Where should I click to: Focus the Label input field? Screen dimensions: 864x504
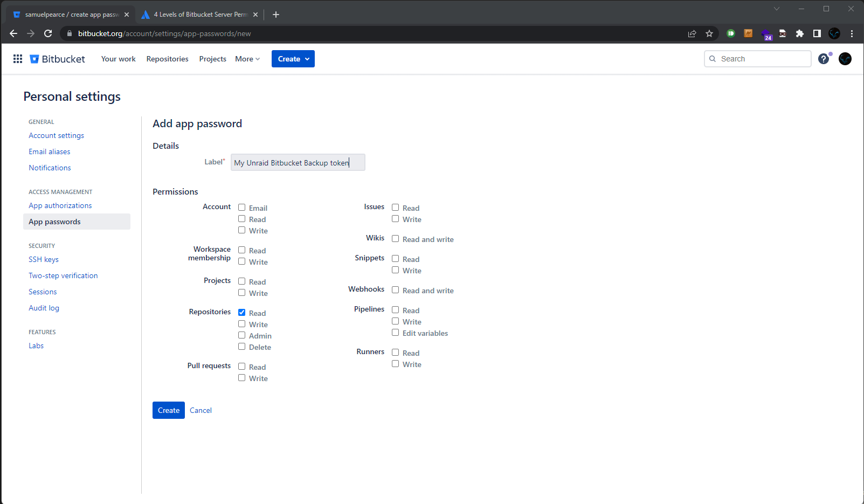pyautogui.click(x=298, y=162)
